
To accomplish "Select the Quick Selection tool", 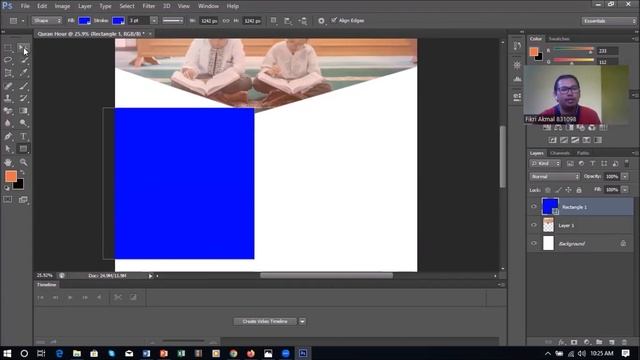I will pyautogui.click(x=23, y=60).
